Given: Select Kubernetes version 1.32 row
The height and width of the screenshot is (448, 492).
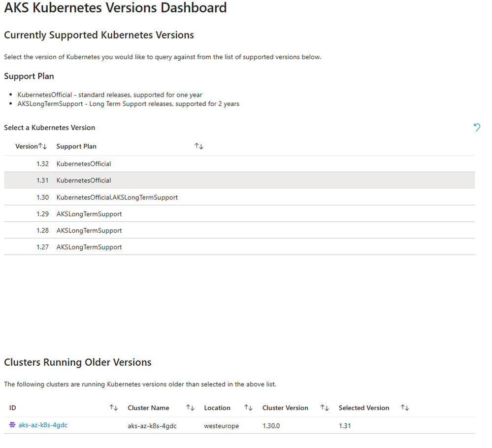Looking at the screenshot, I should [x=239, y=164].
